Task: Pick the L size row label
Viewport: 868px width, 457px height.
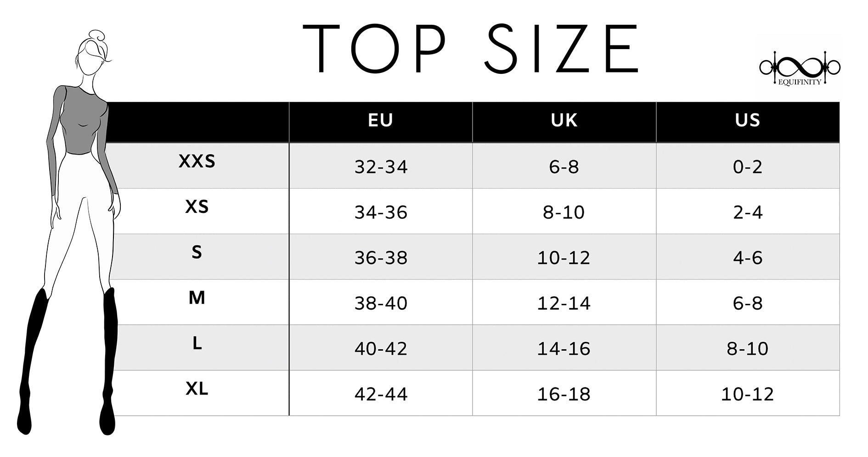Action: (x=197, y=343)
